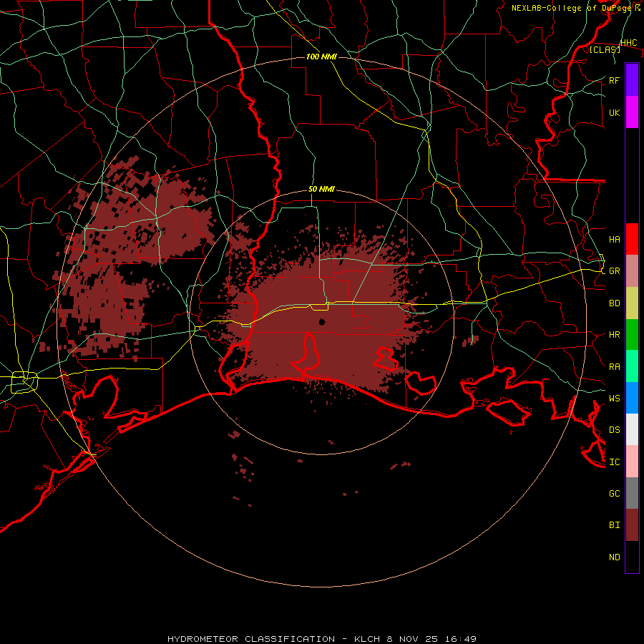Click the magenta UK legend color swatch
644x644 pixels.
(x=632, y=112)
